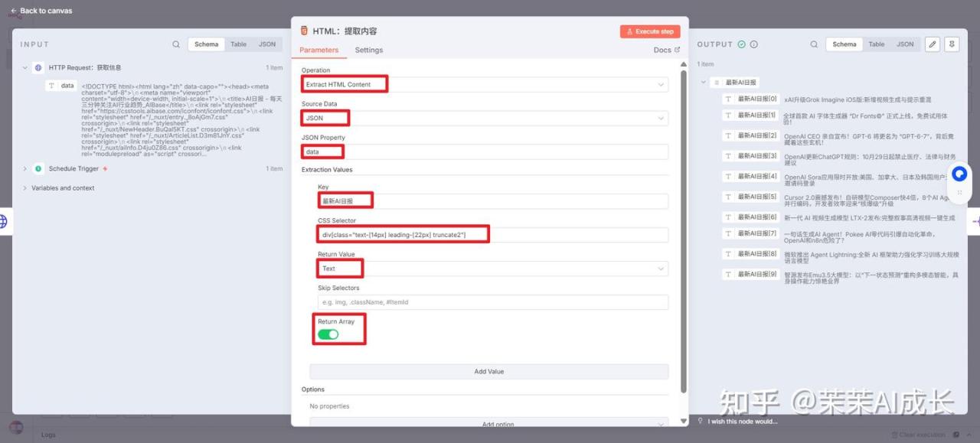This screenshot has width=980, height=443.
Task: Expand the Schedule Trigger input item
Action: click(24, 169)
